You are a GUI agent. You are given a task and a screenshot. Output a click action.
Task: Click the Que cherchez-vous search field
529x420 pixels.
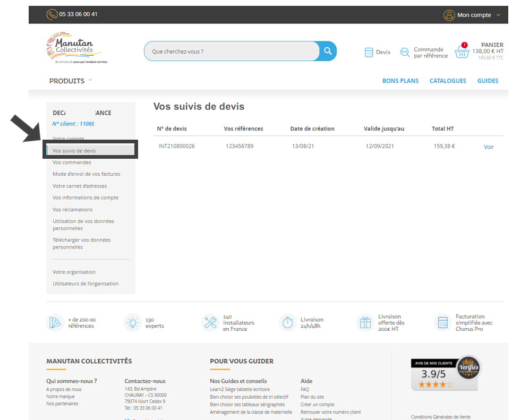(x=231, y=52)
